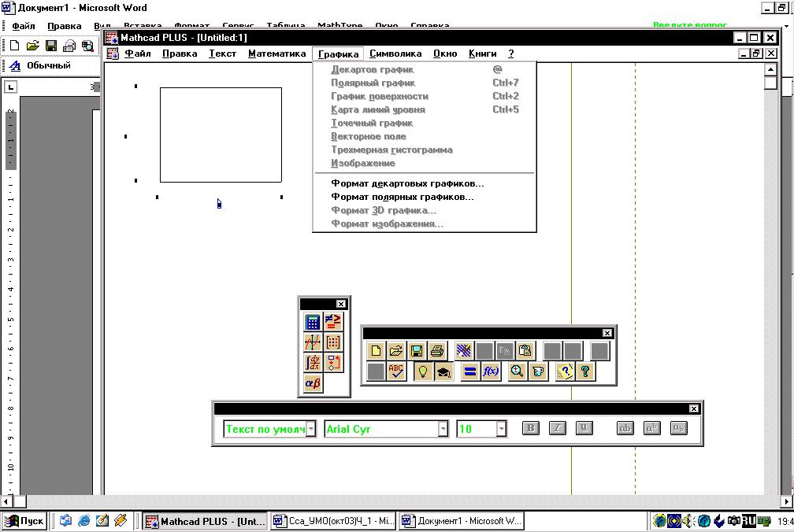The image size is (794, 532).
Task: Open Word's Правка menu
Action: click(x=65, y=26)
